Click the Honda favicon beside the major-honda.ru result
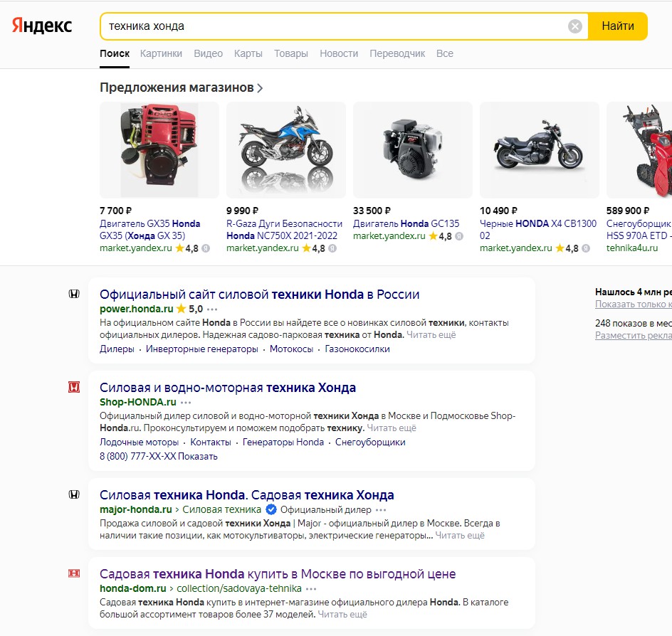 click(74, 494)
